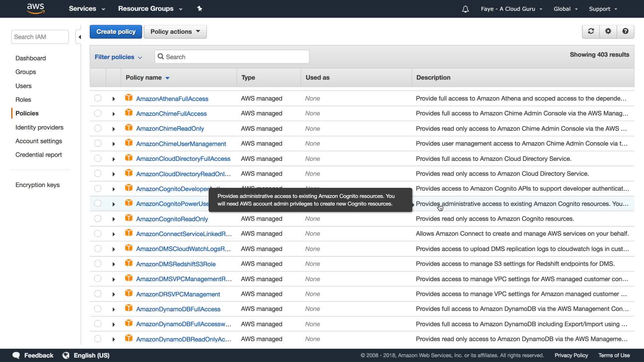The image size is (644, 362).
Task: Open the Filter policies dropdown
Action: 118,57
